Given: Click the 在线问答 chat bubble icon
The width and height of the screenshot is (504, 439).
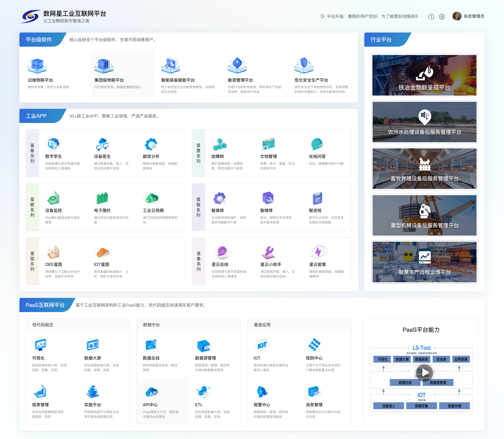Looking at the screenshot, I should 317,144.
